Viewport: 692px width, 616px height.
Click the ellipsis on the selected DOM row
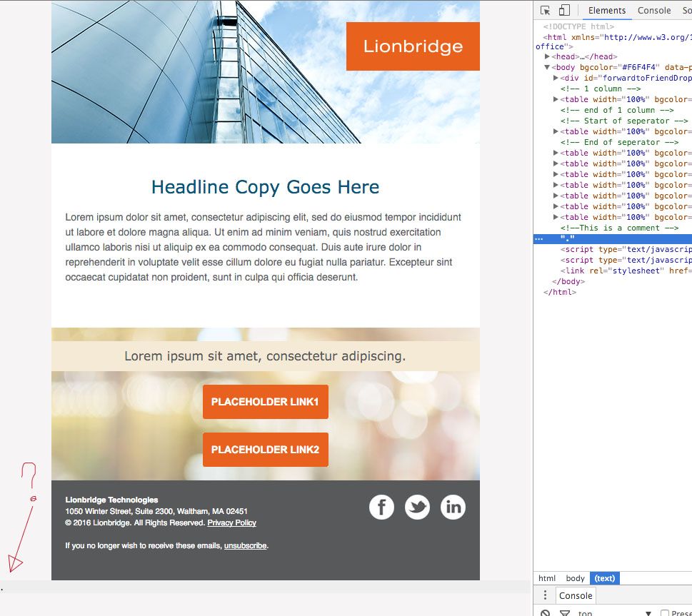[539, 238]
